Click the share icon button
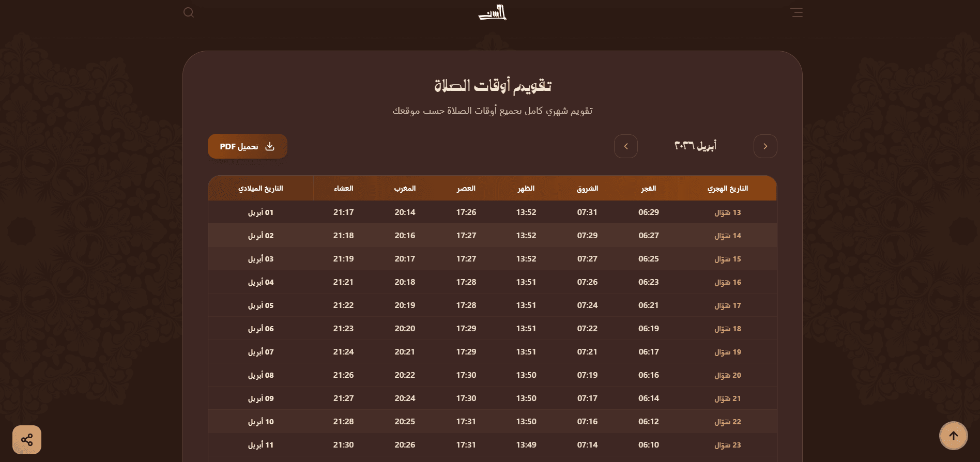The height and width of the screenshot is (462, 980). pos(27,440)
